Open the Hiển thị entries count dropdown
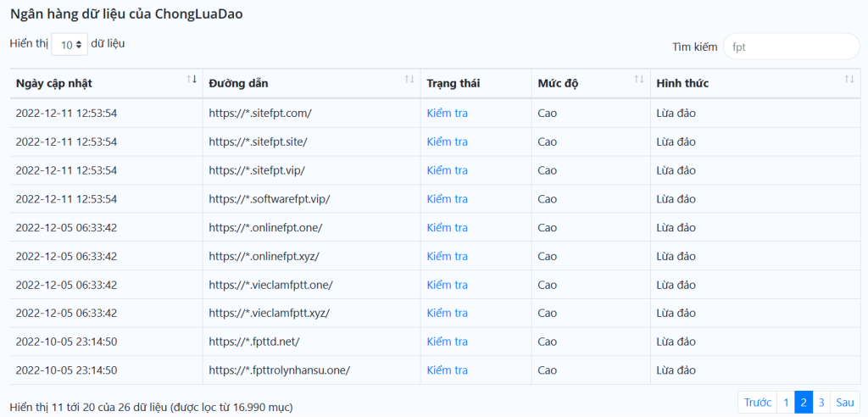This screenshot has height=417, width=868. click(70, 44)
